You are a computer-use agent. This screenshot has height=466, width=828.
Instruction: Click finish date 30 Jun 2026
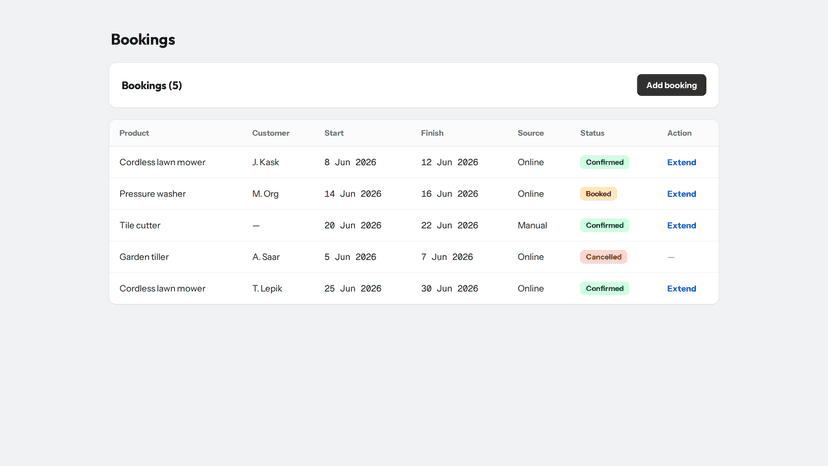tap(449, 288)
